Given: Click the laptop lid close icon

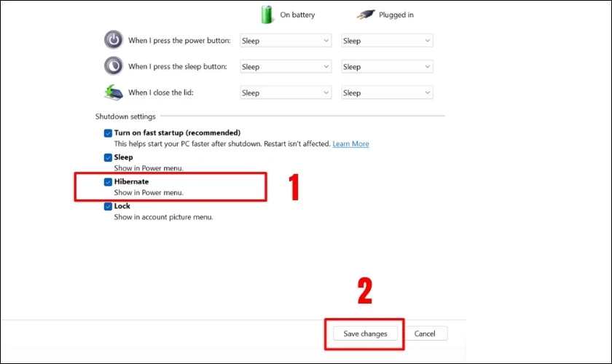Looking at the screenshot, I should [114, 92].
